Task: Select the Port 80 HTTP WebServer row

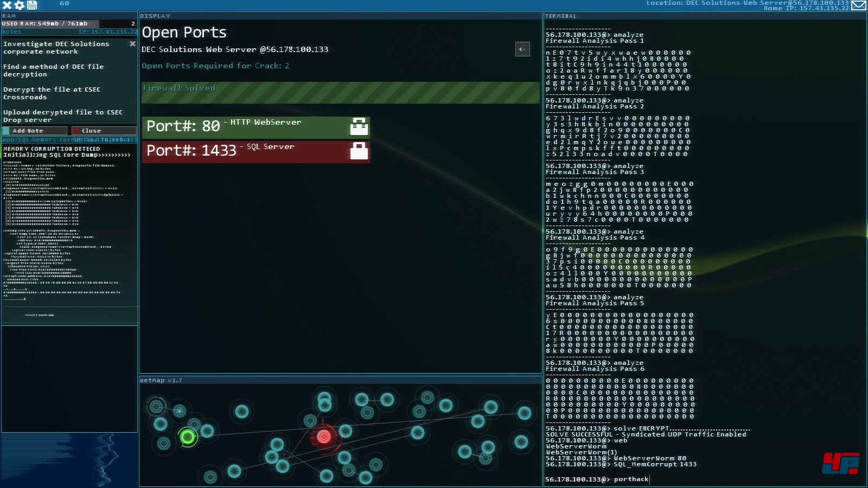Action: click(244, 127)
